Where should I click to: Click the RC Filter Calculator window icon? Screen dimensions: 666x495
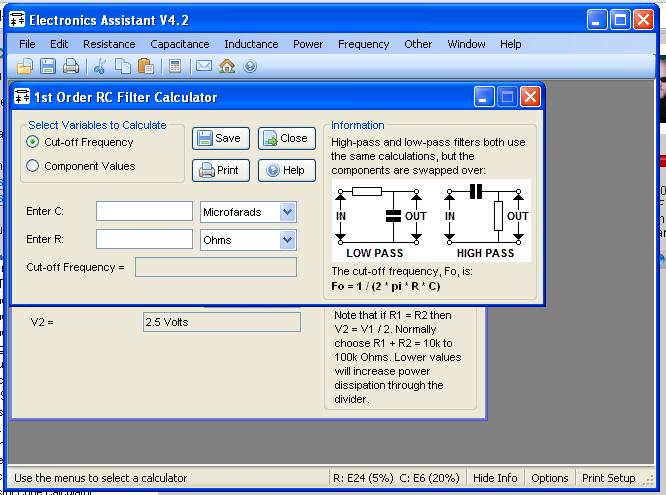point(22,96)
